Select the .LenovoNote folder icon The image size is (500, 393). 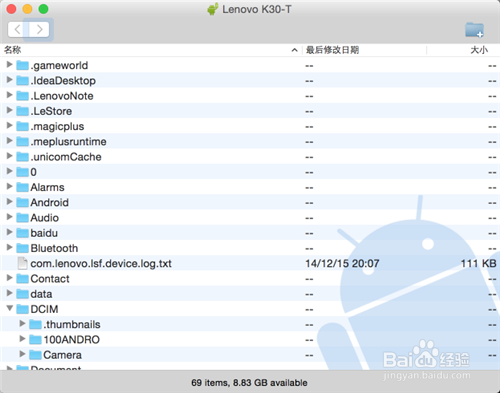tap(23, 96)
